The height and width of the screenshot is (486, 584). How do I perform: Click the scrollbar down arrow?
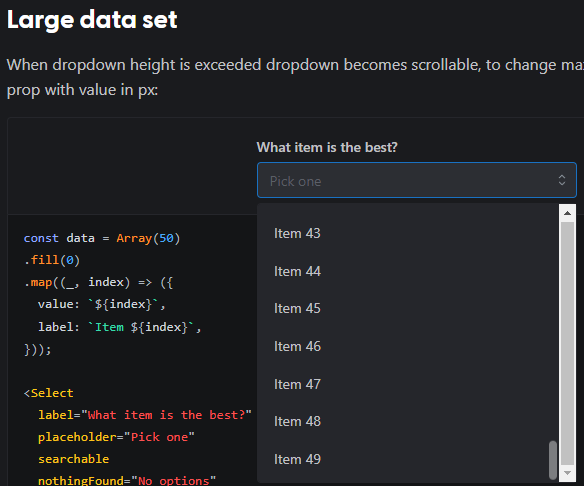click(x=567, y=473)
